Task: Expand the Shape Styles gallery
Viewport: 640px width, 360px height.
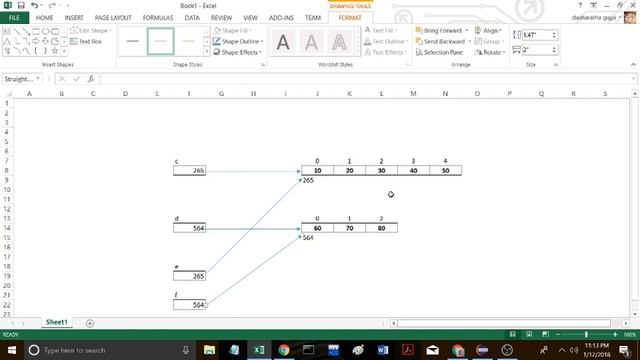Action: click(x=207, y=51)
